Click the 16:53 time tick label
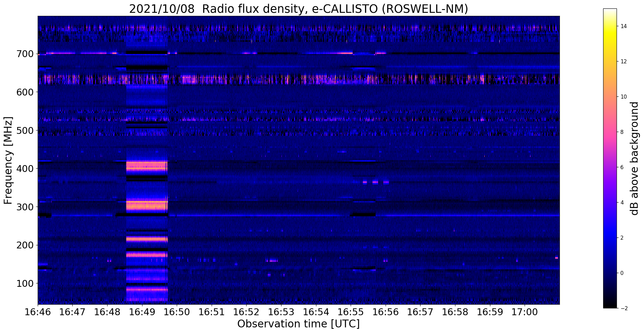This screenshot has height=333, width=644. (x=281, y=312)
